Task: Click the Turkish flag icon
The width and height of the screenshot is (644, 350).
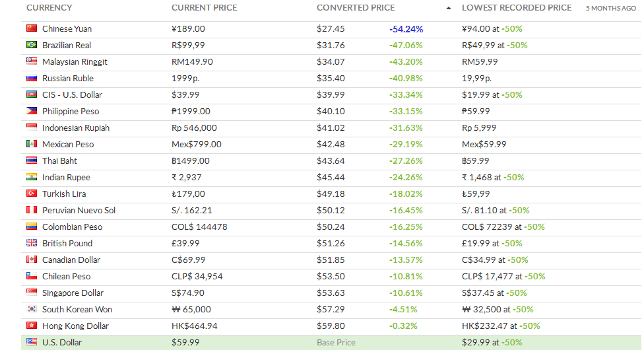Action: (x=32, y=193)
